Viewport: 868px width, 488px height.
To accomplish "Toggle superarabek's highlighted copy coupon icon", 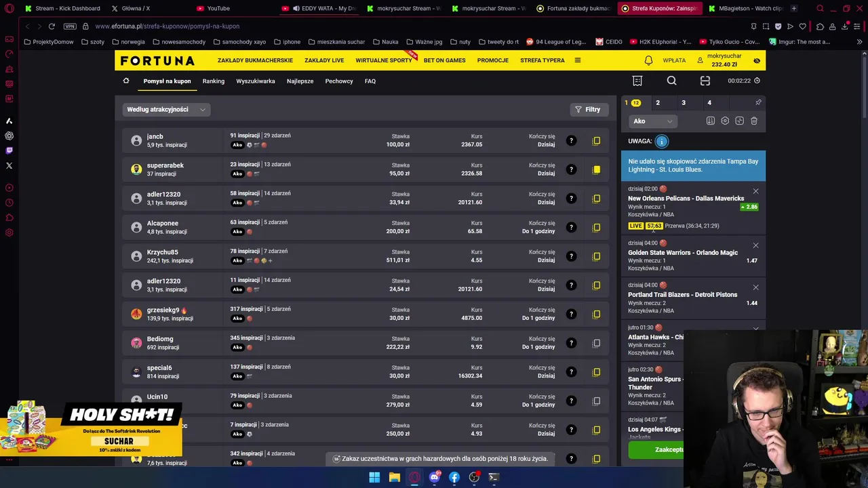I will pos(597,169).
